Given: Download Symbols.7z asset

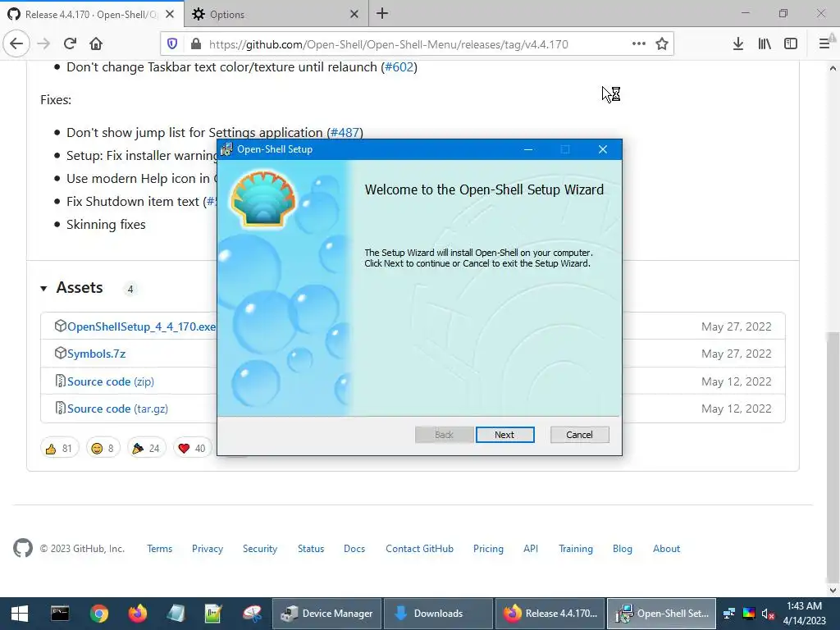Looking at the screenshot, I should (97, 354).
